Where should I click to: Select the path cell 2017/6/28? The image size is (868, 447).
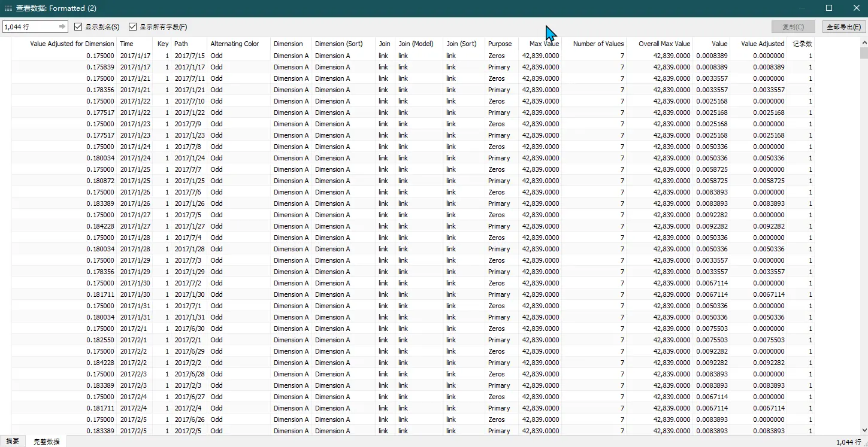point(189,374)
